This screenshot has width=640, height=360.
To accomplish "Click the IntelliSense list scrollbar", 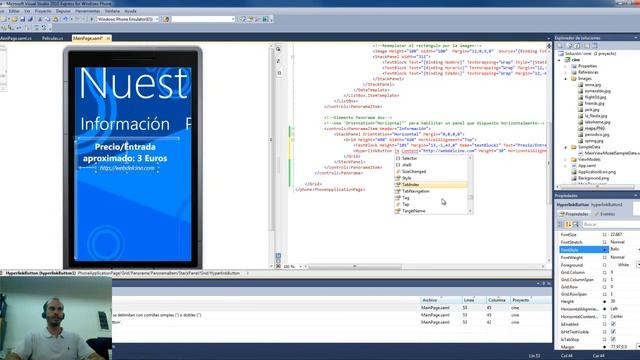I will (x=470, y=184).
